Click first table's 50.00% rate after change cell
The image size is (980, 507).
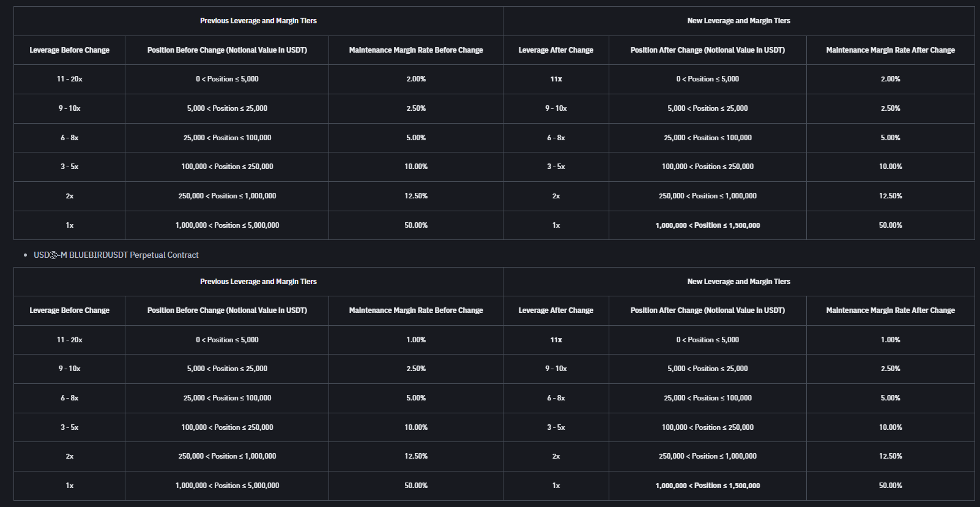tap(890, 225)
